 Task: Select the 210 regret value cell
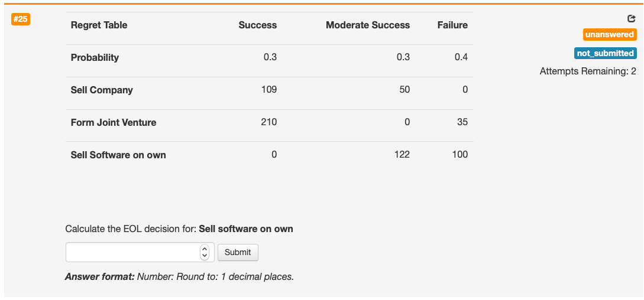coord(269,122)
